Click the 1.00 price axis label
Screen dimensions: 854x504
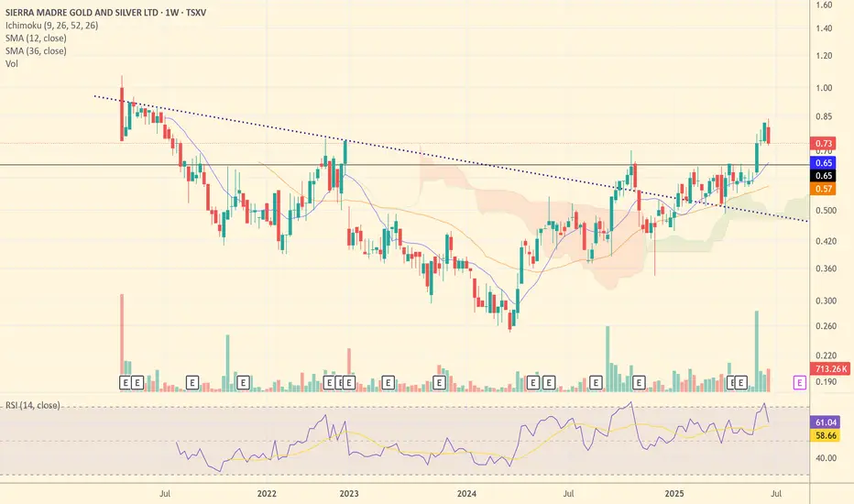click(x=824, y=88)
